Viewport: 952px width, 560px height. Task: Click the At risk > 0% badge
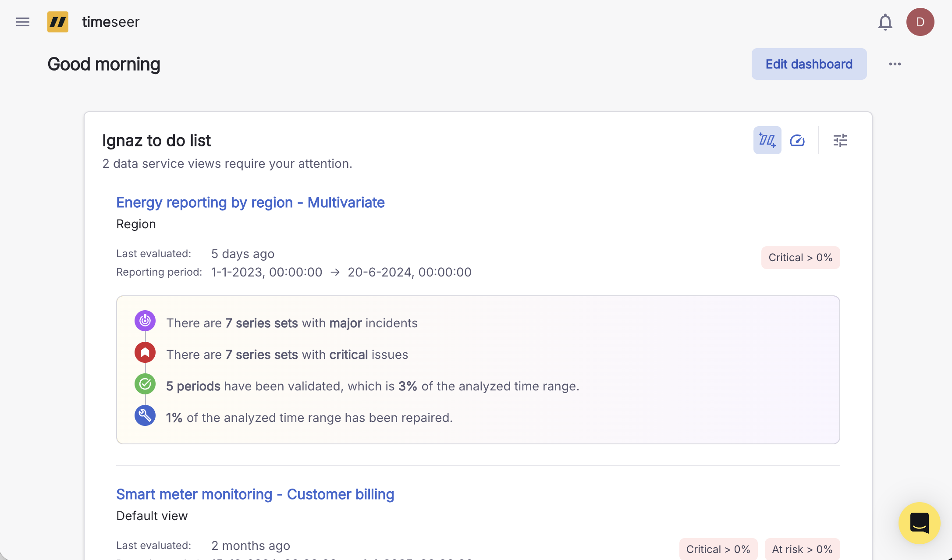(802, 549)
